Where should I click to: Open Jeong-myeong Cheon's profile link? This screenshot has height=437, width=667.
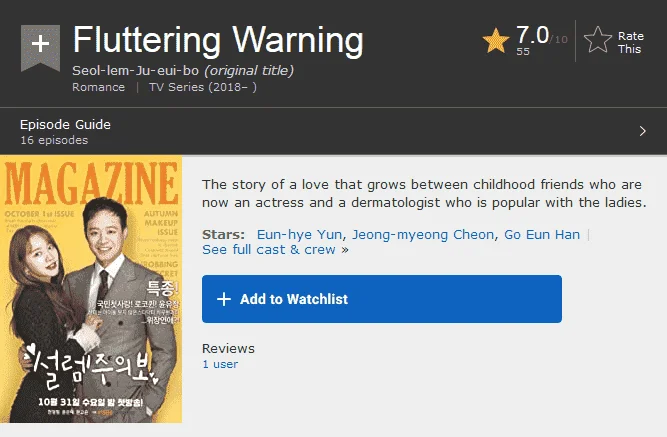[423, 235]
